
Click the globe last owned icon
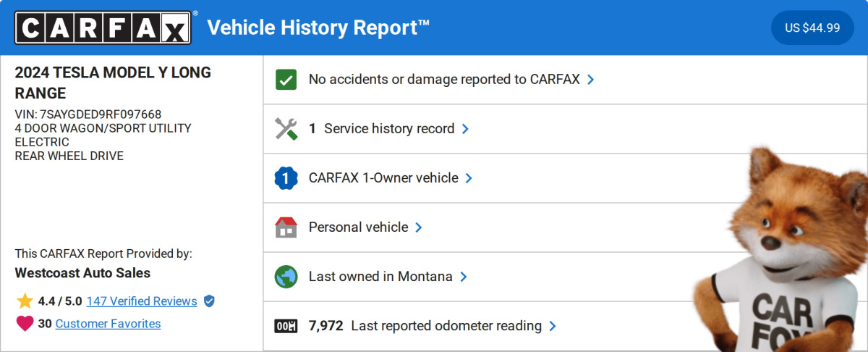(286, 277)
